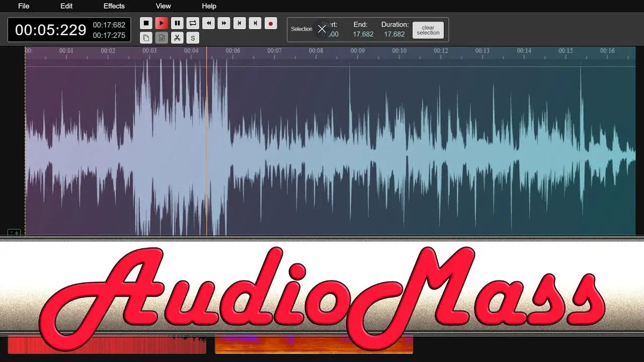Click the selection End value 17.682
This screenshot has height=362, width=644.
[363, 34]
